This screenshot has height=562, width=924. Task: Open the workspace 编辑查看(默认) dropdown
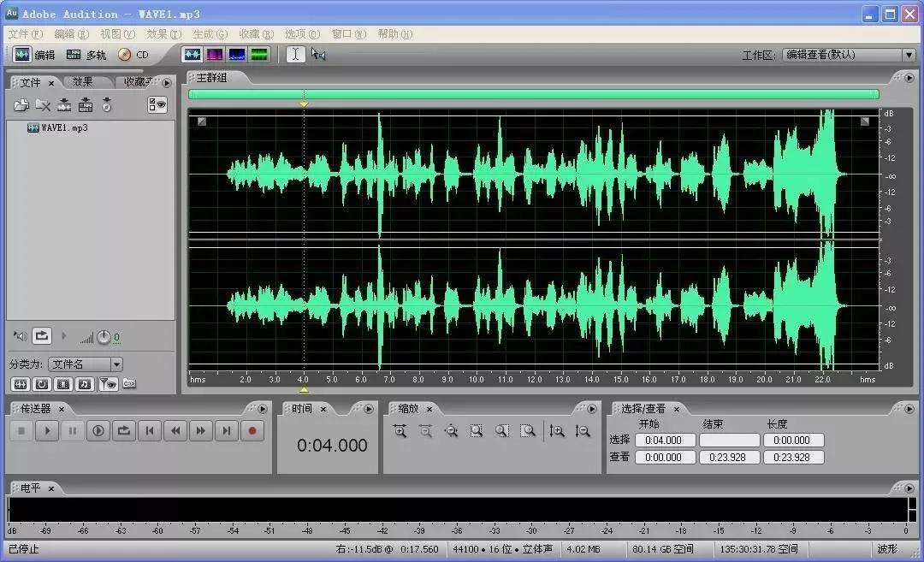[908, 55]
